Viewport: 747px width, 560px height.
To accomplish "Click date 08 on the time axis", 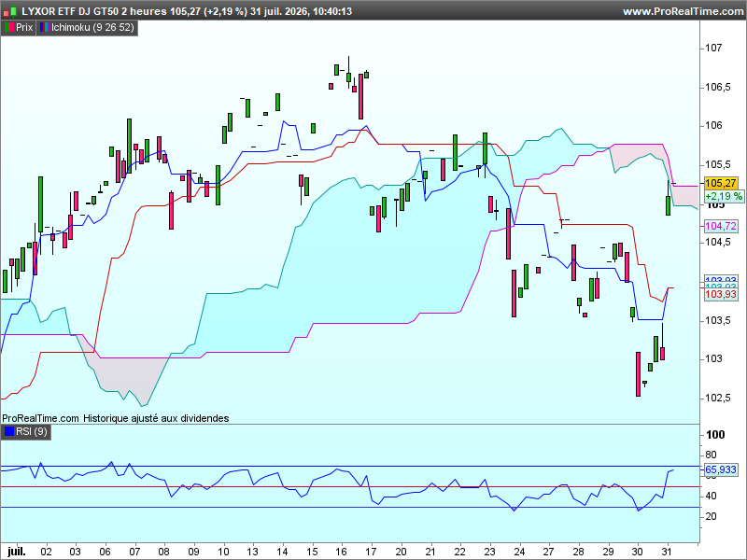I will click(x=164, y=552).
